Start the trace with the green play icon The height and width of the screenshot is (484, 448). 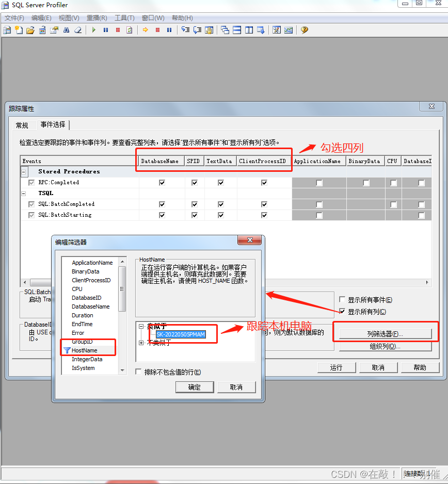(93, 30)
